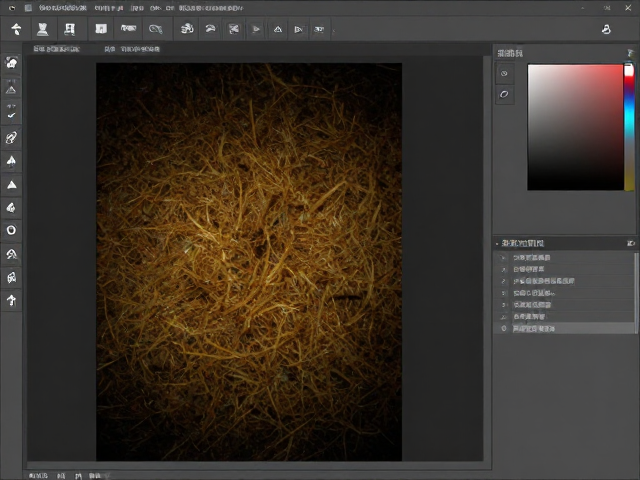
Task: Click the first status bar item at bottom left
Action: (38, 476)
